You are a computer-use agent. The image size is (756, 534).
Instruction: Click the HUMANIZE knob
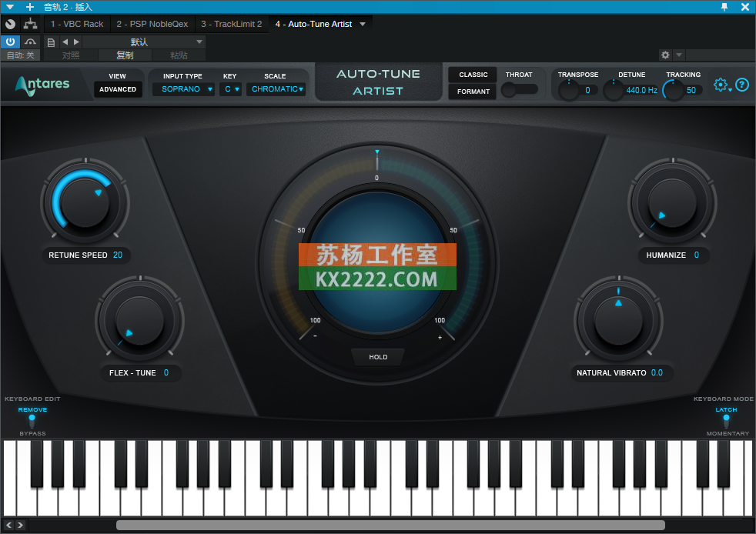[x=673, y=202]
